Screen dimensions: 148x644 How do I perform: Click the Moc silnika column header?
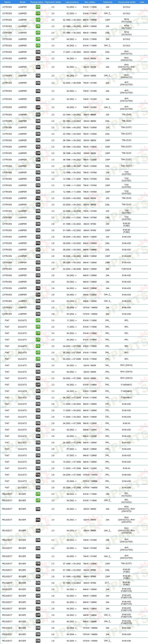tap(90, 2)
